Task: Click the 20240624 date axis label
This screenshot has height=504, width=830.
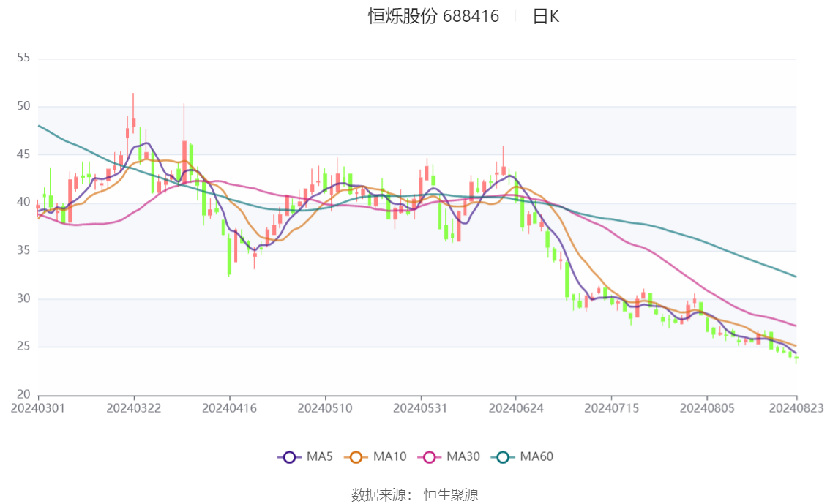Action: pyautogui.click(x=516, y=408)
